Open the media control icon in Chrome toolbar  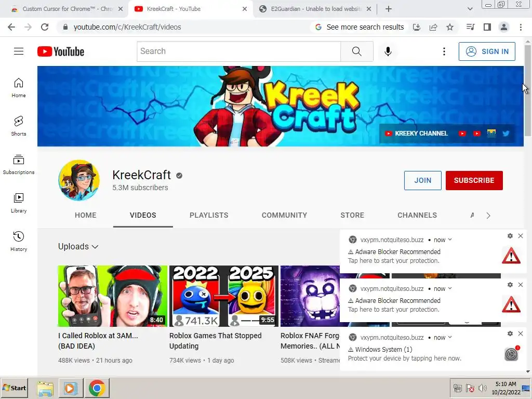click(x=470, y=27)
